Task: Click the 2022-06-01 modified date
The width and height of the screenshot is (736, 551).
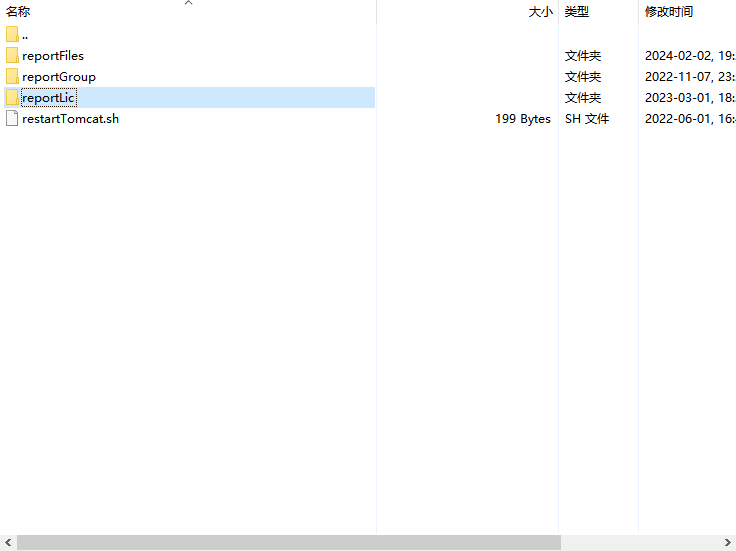Action: pos(690,119)
